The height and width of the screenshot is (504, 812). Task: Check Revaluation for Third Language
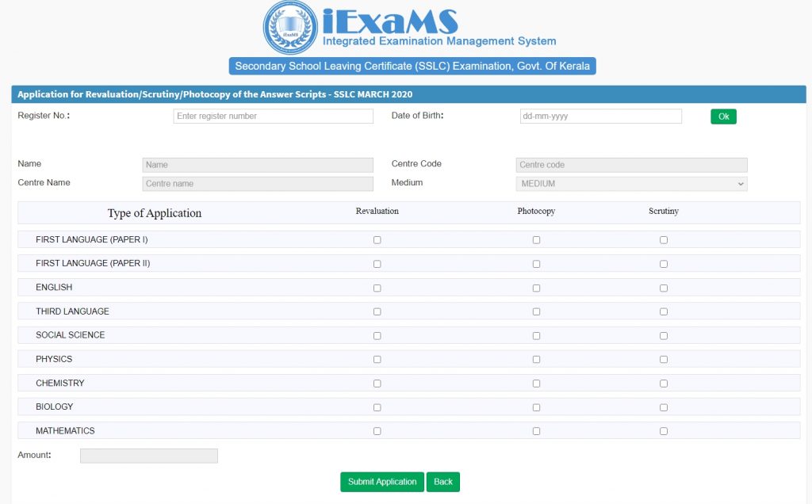point(377,311)
